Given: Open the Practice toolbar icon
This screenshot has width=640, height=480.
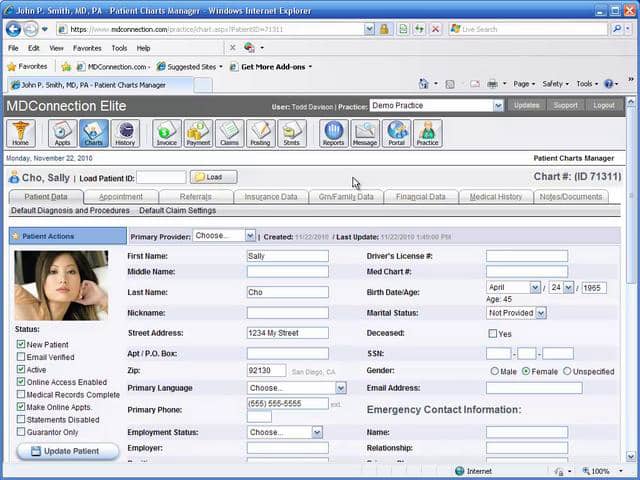Looking at the screenshot, I should tap(428, 133).
